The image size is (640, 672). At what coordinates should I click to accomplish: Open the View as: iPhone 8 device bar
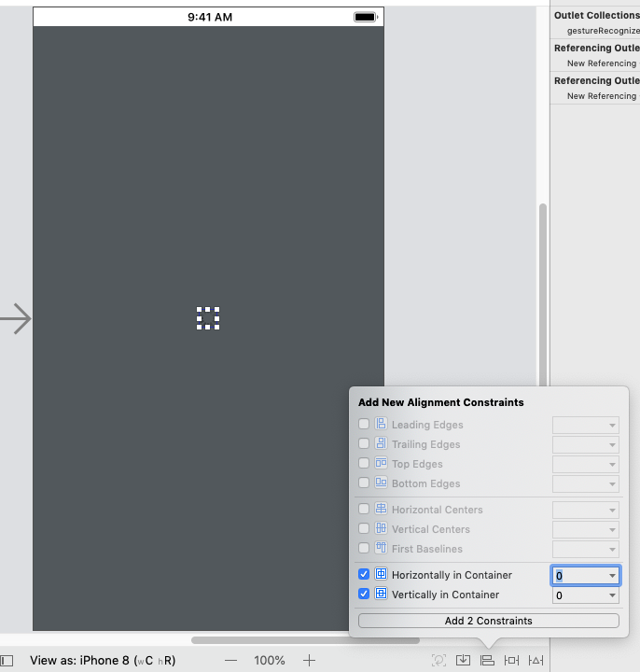[x=103, y=661]
